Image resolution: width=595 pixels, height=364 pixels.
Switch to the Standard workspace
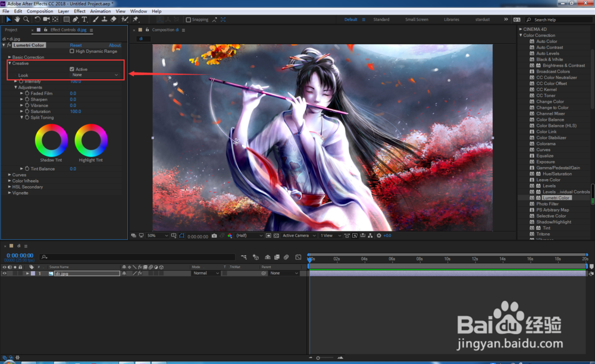[x=381, y=20]
